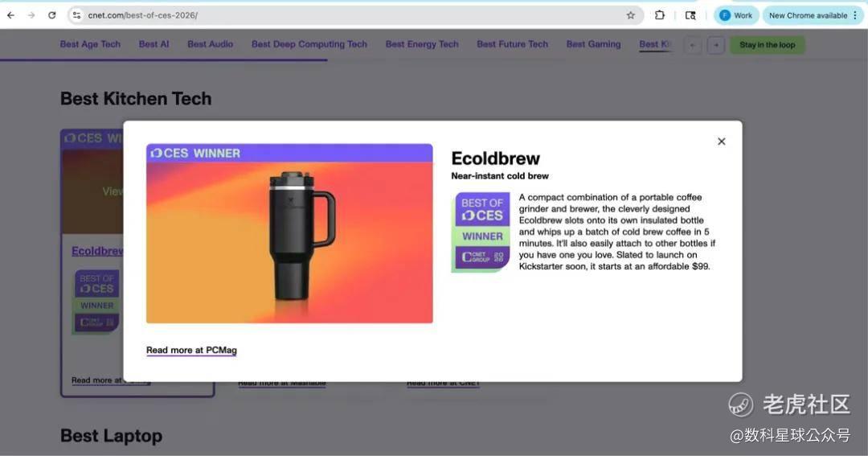
Task: Open the Chrome extensions puzzle icon
Action: [659, 15]
